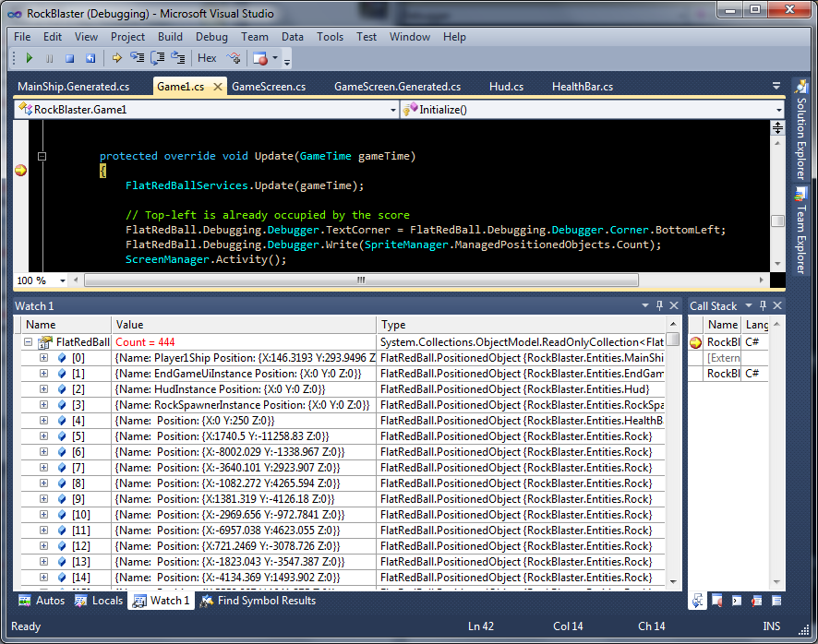The width and height of the screenshot is (818, 644).
Task: Click the Watch Type column header
Action: [521, 325]
